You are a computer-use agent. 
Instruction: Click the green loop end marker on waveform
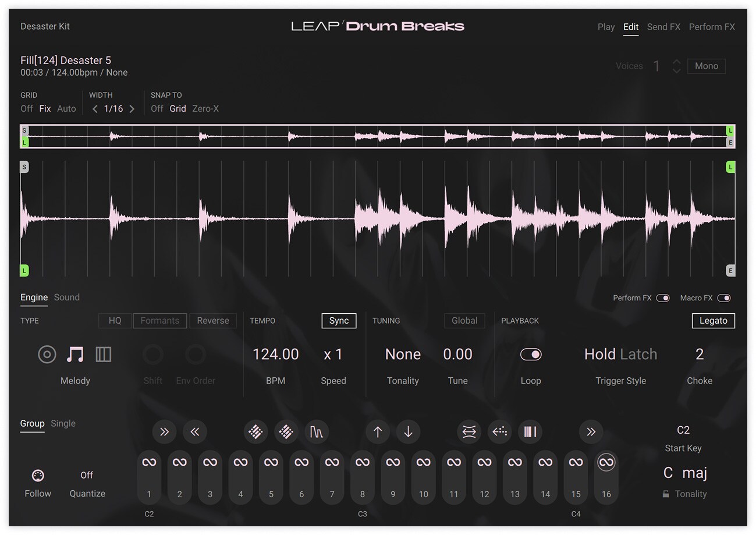[x=730, y=168]
